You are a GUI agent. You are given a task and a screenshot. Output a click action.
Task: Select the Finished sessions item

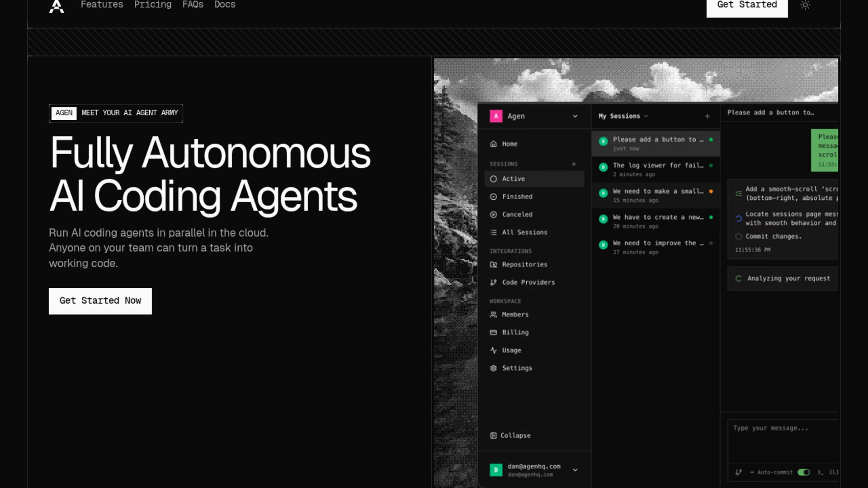(x=517, y=197)
